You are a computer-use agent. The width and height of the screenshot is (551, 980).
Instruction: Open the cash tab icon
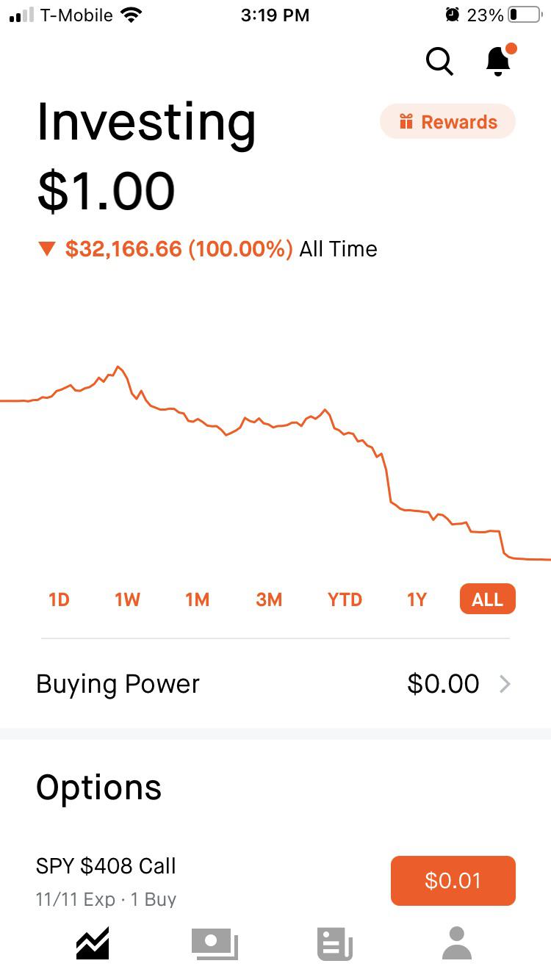(x=214, y=943)
